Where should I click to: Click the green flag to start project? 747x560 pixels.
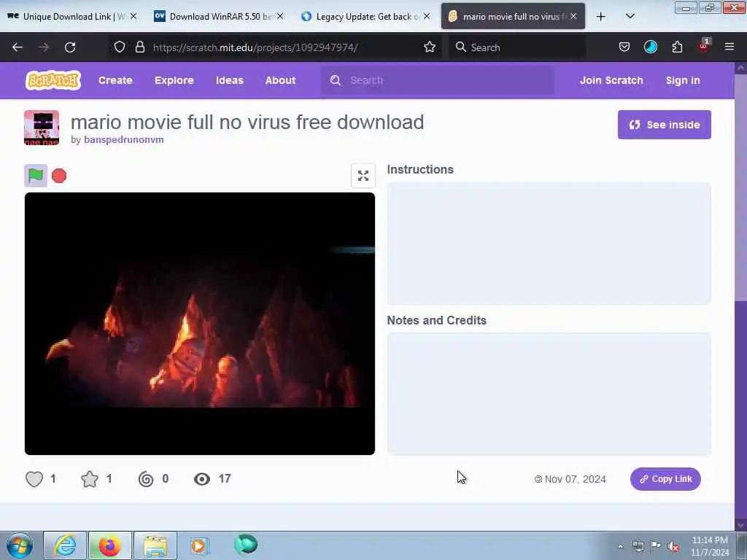(x=36, y=176)
